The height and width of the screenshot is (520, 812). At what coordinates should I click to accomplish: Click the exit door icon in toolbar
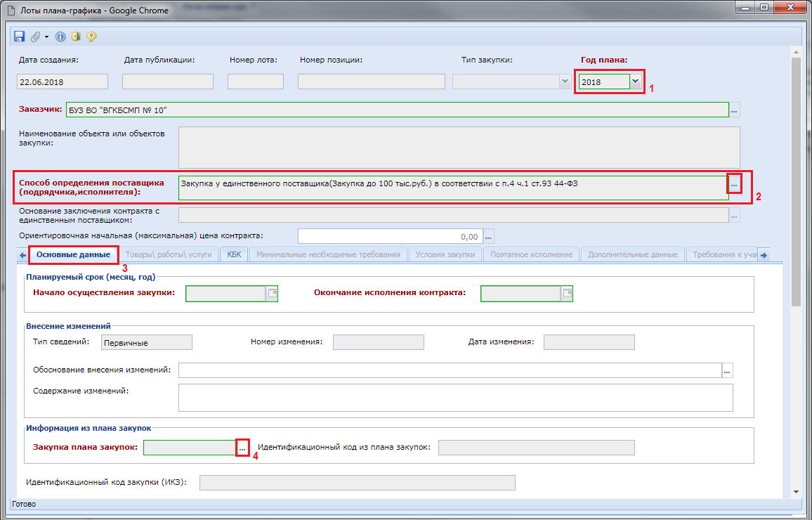(76, 37)
